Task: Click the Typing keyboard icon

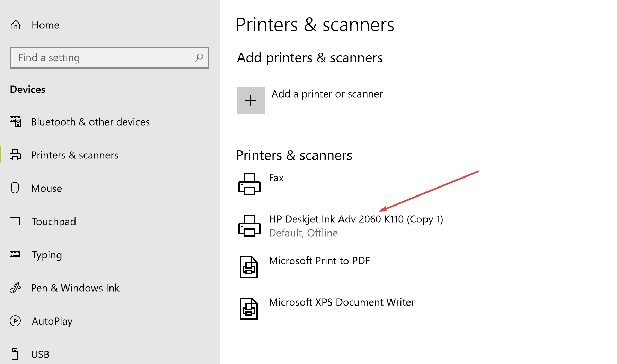Action: [15, 254]
